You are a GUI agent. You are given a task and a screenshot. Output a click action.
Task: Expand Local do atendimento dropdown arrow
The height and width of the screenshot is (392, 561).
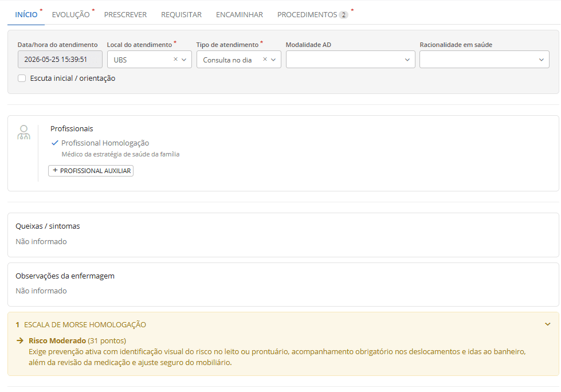(x=185, y=60)
